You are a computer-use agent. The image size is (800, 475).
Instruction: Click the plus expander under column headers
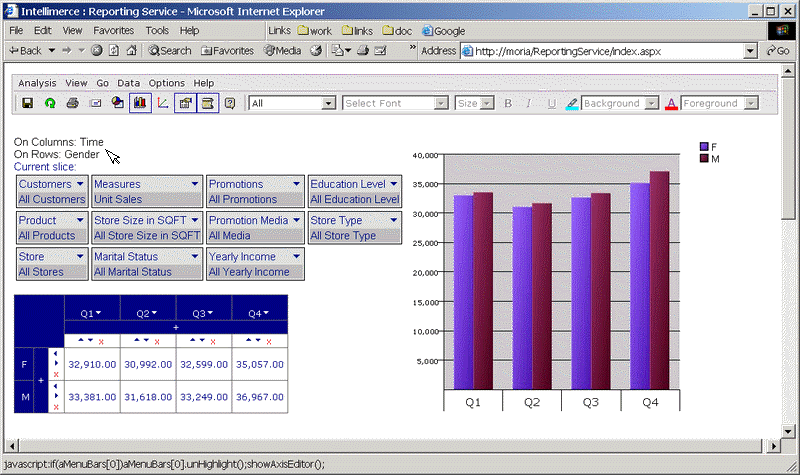click(176, 327)
